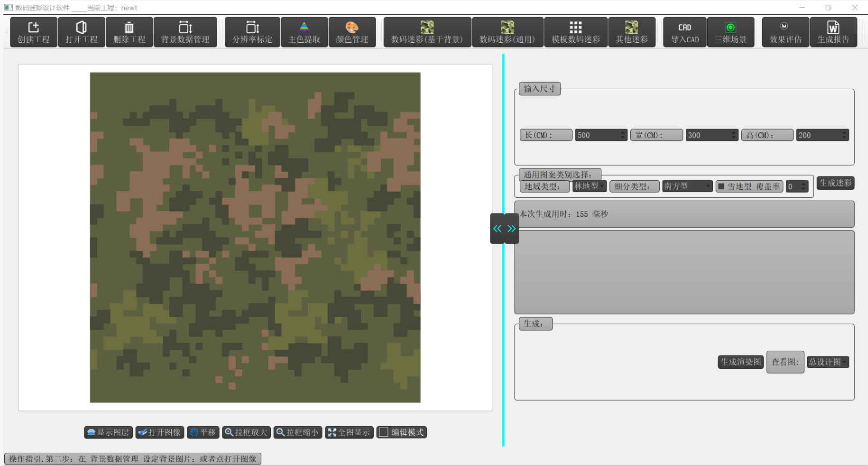Click 主色提取 prism icon

pos(305,32)
